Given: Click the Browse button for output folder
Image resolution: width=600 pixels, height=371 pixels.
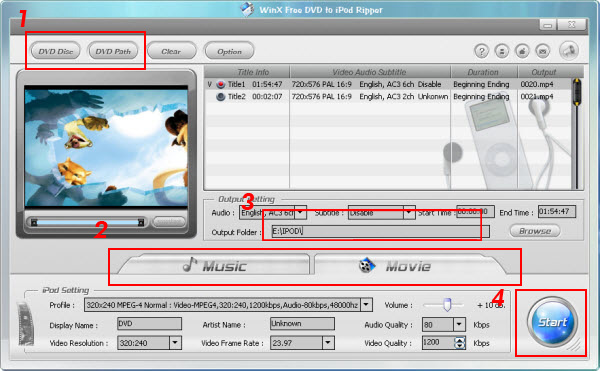Looking at the screenshot, I should [535, 231].
